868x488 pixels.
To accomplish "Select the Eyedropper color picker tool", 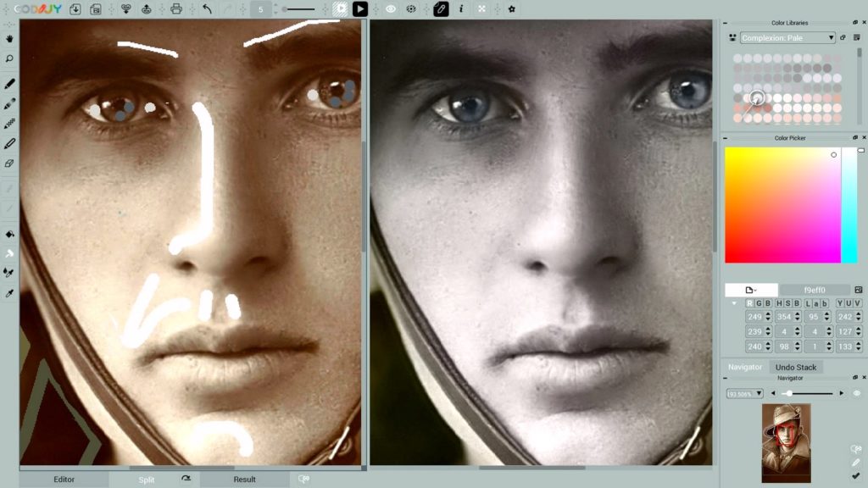I will tap(9, 293).
